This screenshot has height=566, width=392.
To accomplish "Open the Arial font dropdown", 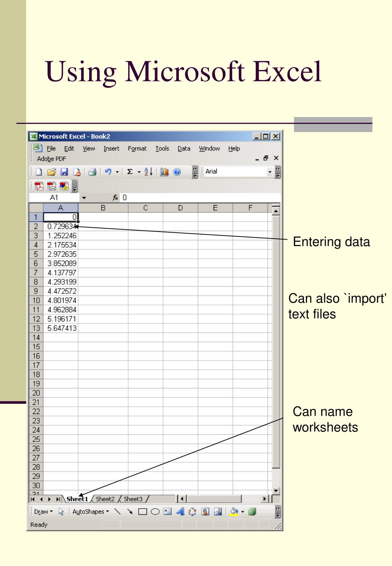I will [x=270, y=172].
